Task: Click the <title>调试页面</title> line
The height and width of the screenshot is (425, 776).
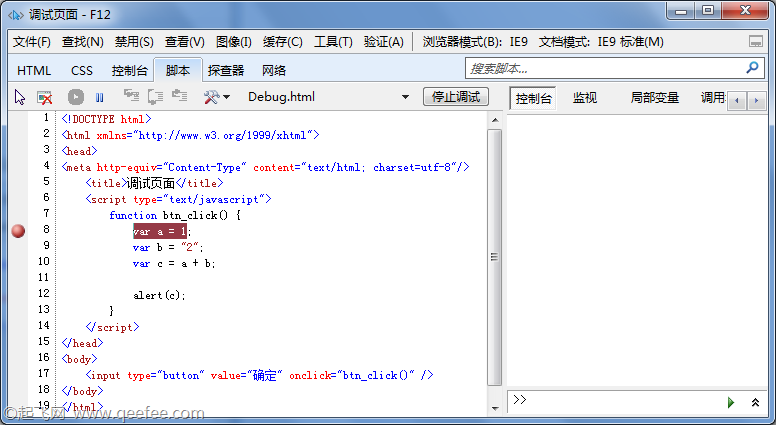Action: coord(154,183)
